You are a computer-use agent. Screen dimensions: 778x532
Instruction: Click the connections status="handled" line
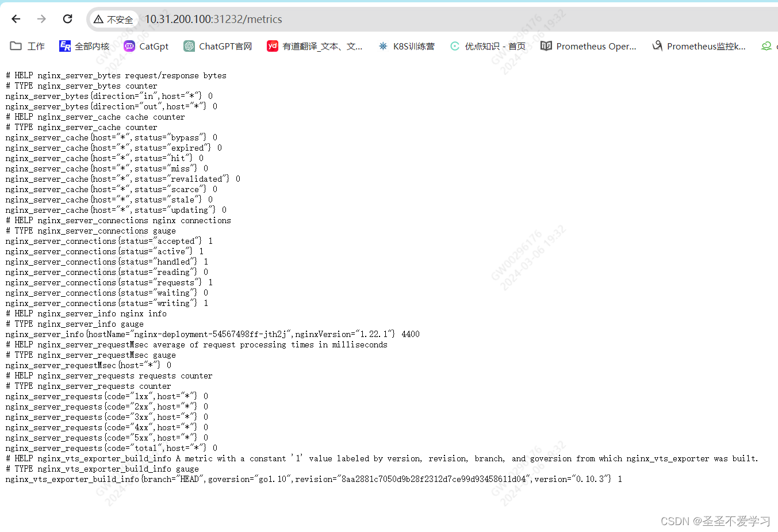(x=107, y=262)
